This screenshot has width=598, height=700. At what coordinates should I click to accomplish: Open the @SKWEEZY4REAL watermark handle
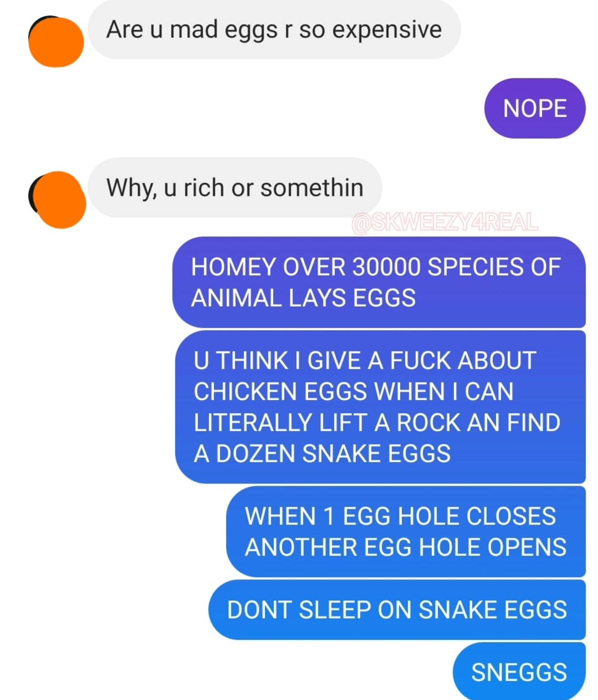[x=444, y=222]
